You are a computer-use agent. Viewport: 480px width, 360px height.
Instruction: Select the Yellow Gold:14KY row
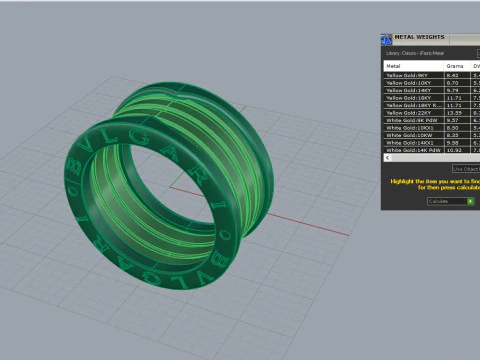(x=432, y=90)
